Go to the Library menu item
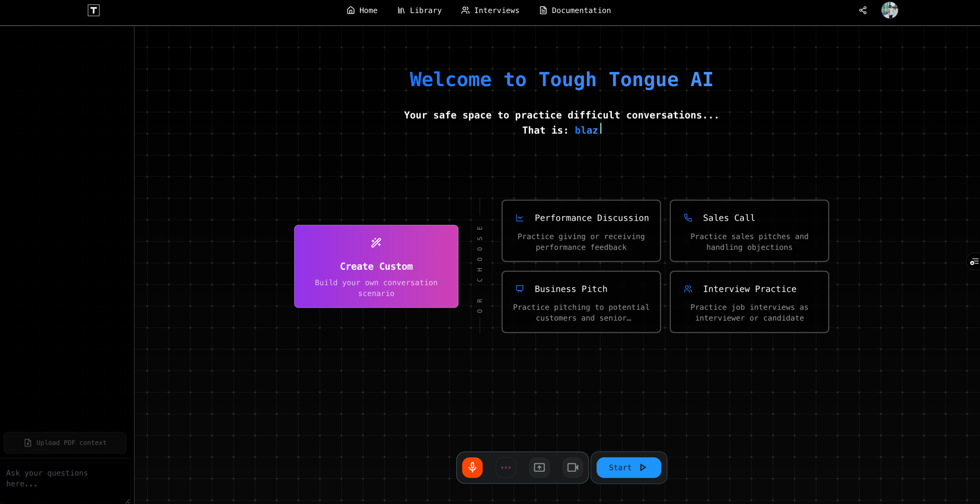 coord(420,10)
